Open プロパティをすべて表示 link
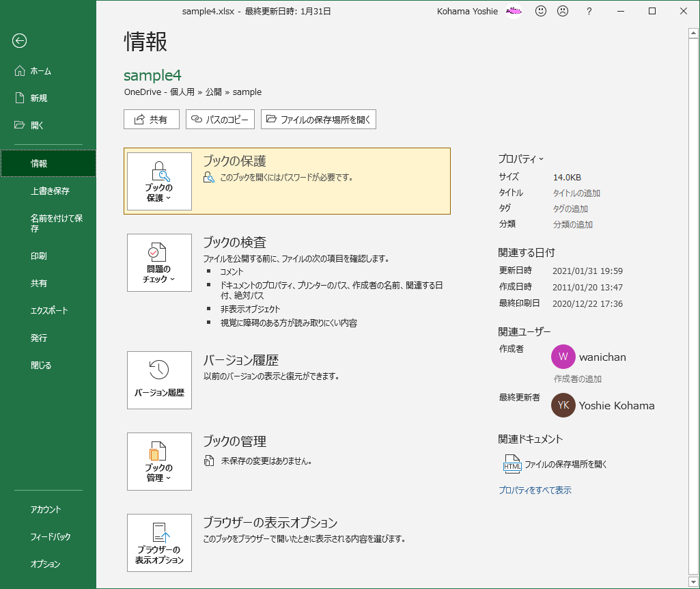The height and width of the screenshot is (589, 700). point(536,490)
